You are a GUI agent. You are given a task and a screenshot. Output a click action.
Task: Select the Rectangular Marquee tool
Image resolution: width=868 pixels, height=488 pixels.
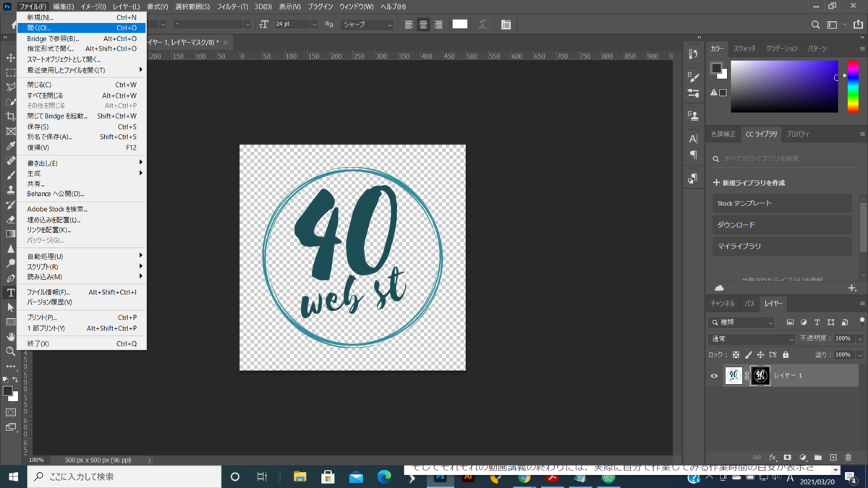coord(10,72)
